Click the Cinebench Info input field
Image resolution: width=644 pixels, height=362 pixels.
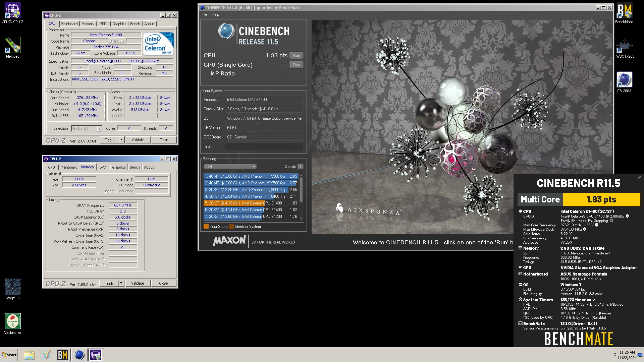click(x=264, y=146)
